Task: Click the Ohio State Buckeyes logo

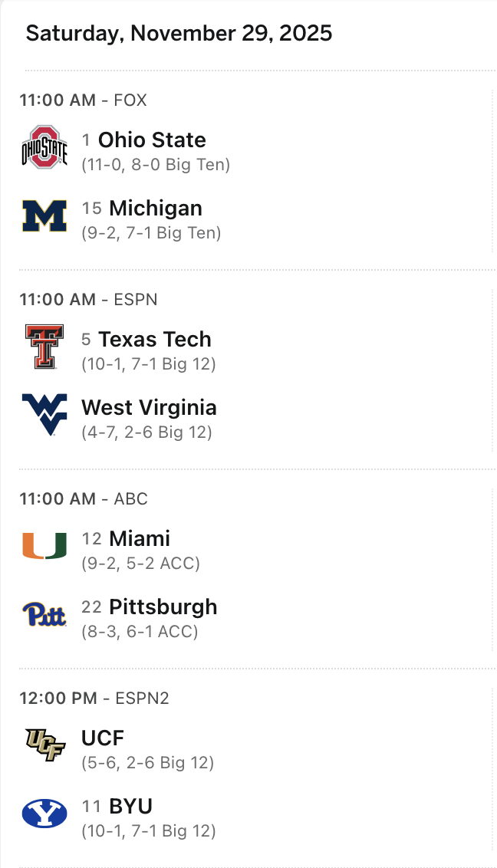Action: tap(44, 147)
